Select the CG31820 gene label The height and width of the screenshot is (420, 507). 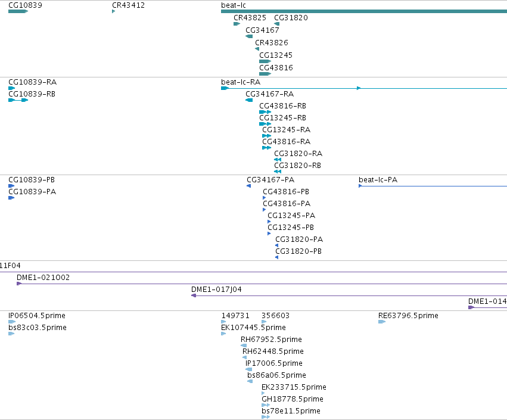point(291,18)
